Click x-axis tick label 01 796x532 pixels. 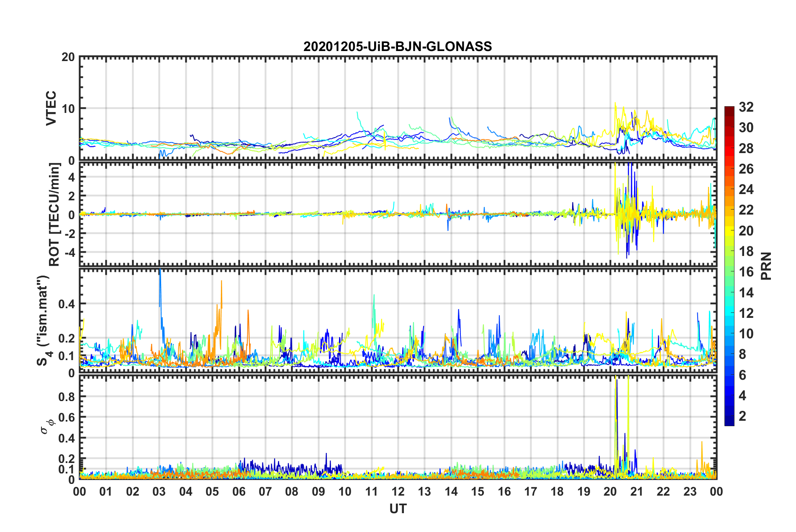pos(106,491)
